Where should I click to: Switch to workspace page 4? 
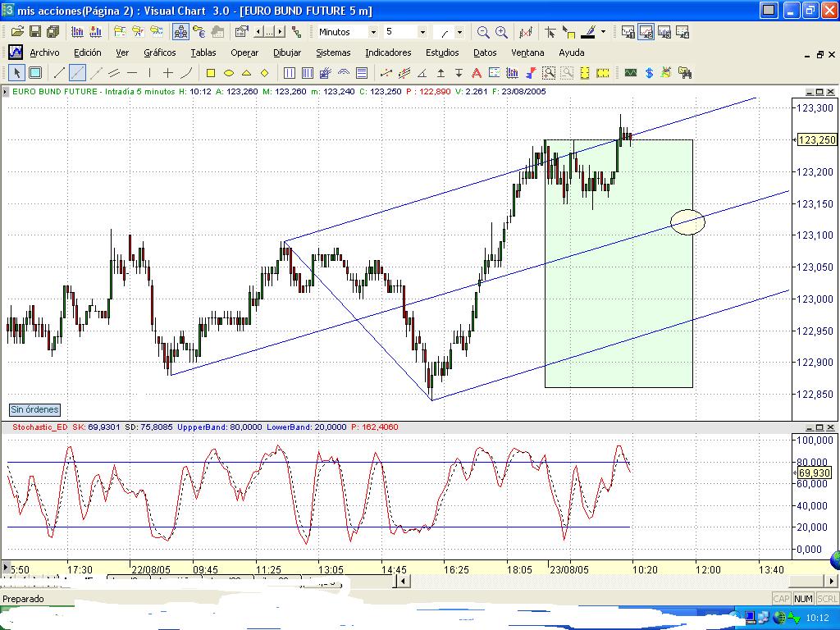[x=682, y=32]
